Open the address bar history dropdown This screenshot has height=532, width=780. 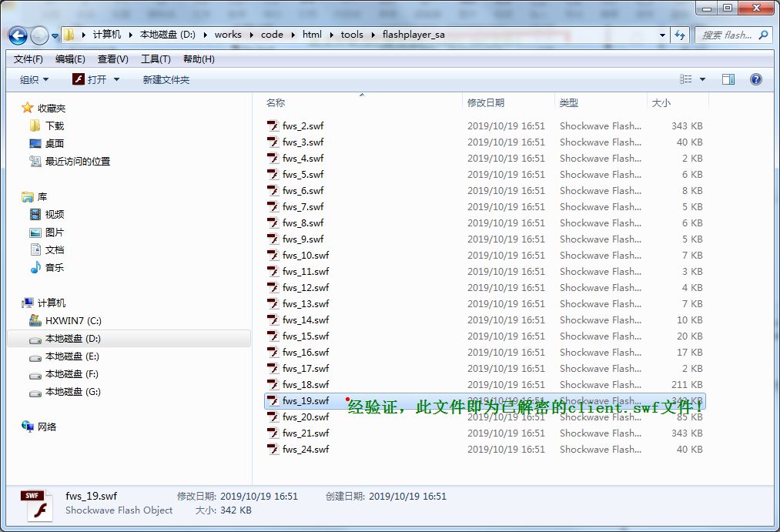pyautogui.click(x=661, y=35)
